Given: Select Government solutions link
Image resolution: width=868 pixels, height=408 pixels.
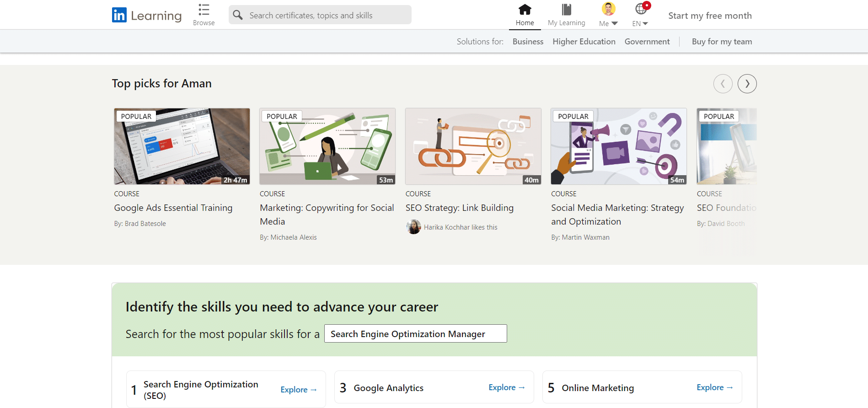Looking at the screenshot, I should point(647,42).
